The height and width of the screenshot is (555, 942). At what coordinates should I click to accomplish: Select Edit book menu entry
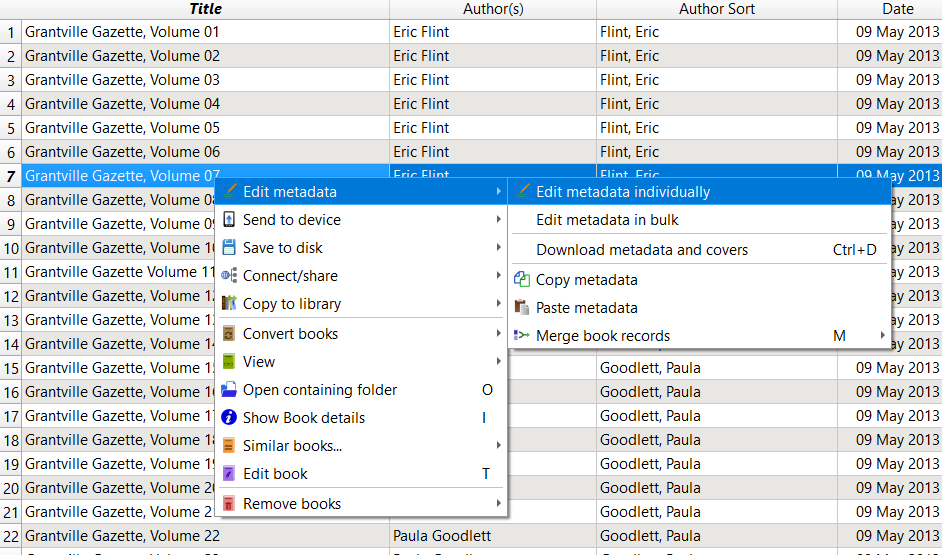pyautogui.click(x=275, y=474)
